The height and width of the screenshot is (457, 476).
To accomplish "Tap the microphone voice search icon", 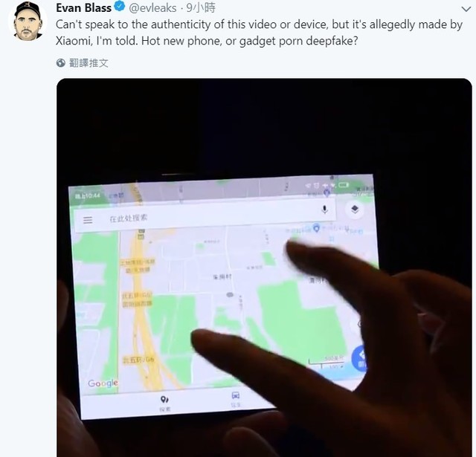I will click(x=324, y=210).
